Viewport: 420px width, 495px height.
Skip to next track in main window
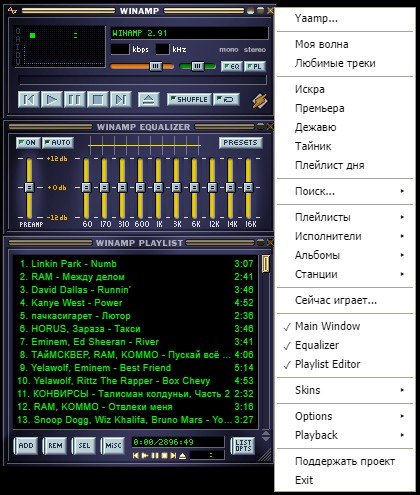tap(120, 99)
